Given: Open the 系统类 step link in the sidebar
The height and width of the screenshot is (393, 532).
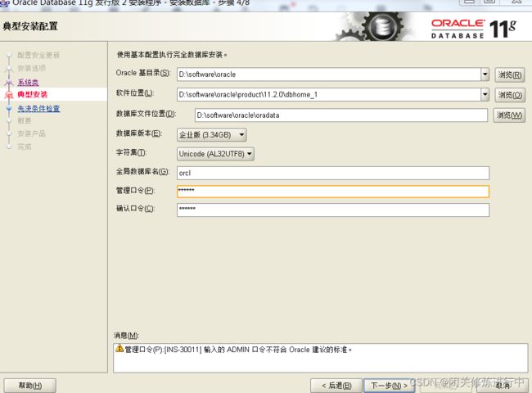Looking at the screenshot, I should point(28,82).
